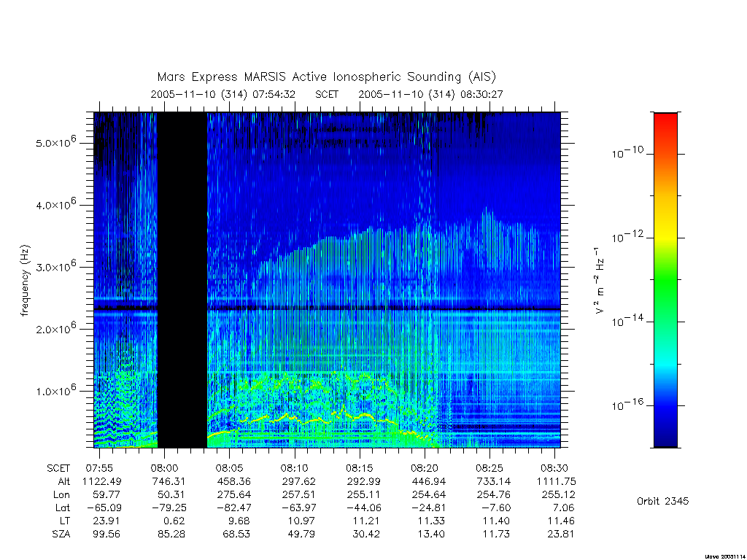The height and width of the screenshot is (560, 747).
Task: Click the '07:55' time tick label
Action: coord(99,468)
